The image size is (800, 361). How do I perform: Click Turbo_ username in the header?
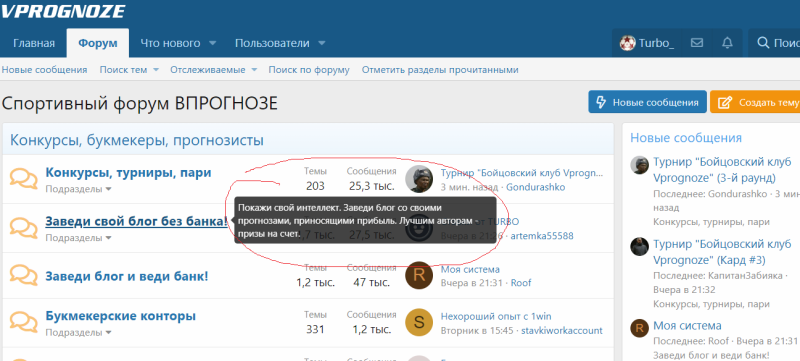pos(656,43)
